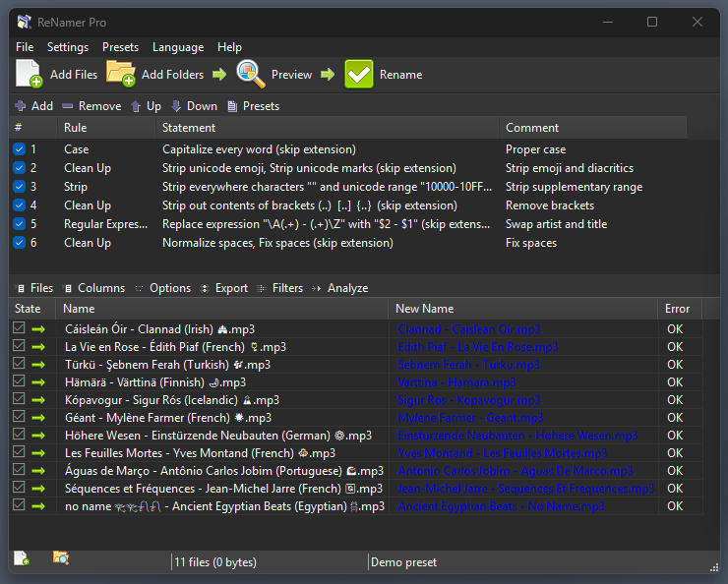728x584 pixels.
Task: Select Les Feuilles Mortes file name
Action: pyautogui.click(x=200, y=453)
